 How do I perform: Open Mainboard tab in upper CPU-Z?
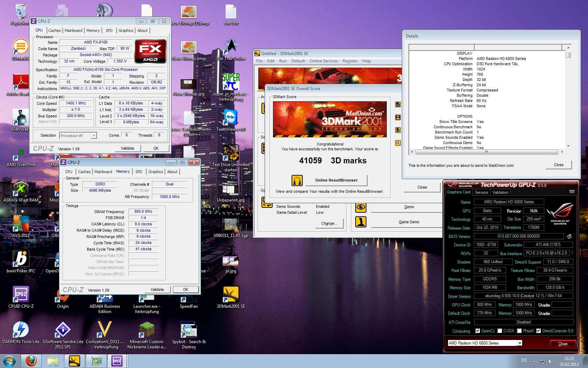click(73, 30)
